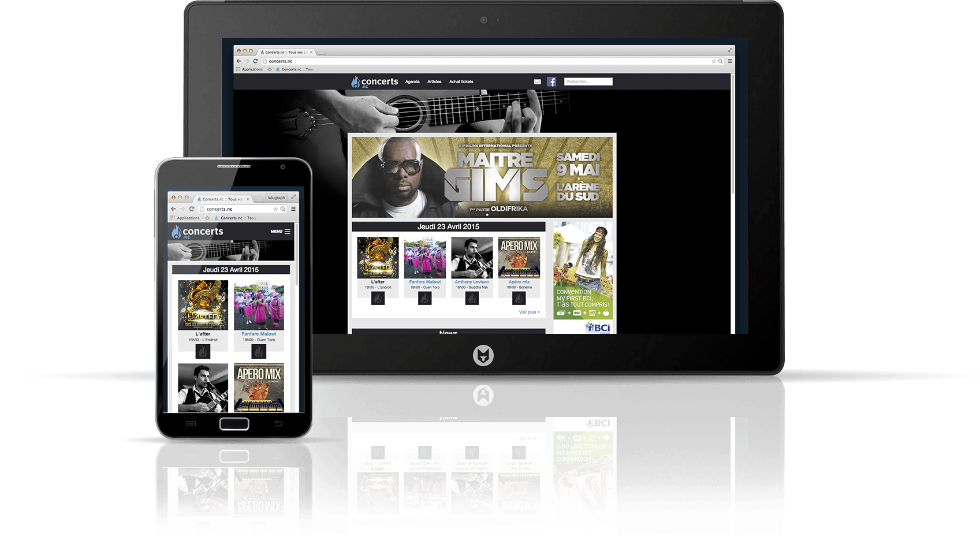Image resolution: width=980 pixels, height=536 pixels.
Task: Open the Maitre Gims banner on the tablet
Action: point(482,177)
